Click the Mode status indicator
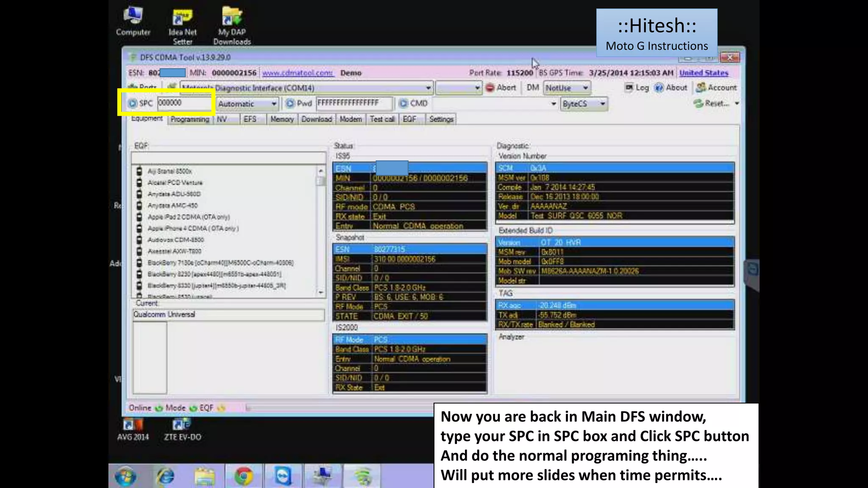This screenshot has width=868, height=488. pyautogui.click(x=181, y=408)
